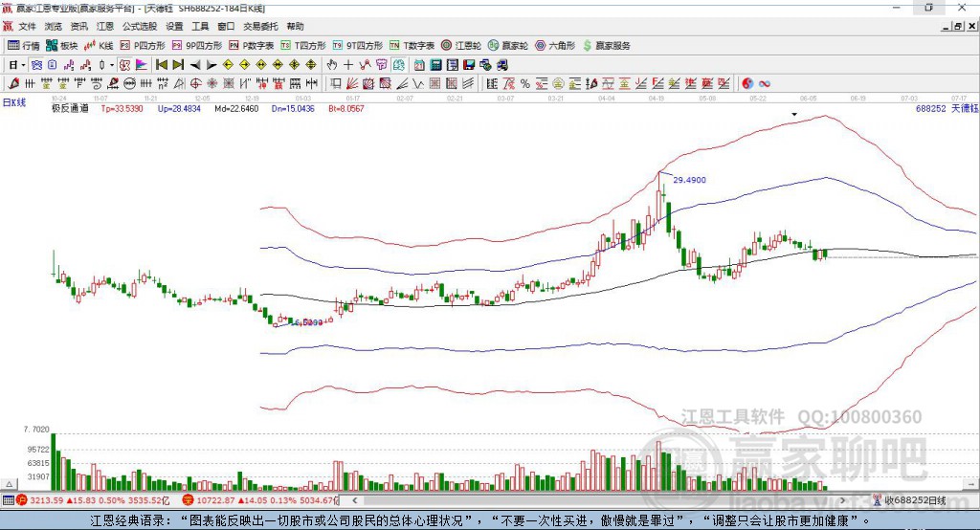980x530 pixels.
Task: Open the 工具 menu
Action: click(200, 26)
